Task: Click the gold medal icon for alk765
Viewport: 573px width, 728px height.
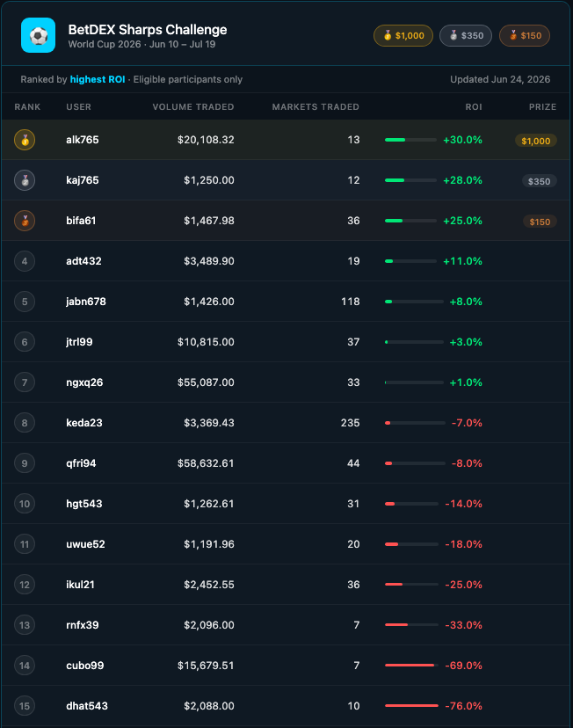Action: pos(25,140)
